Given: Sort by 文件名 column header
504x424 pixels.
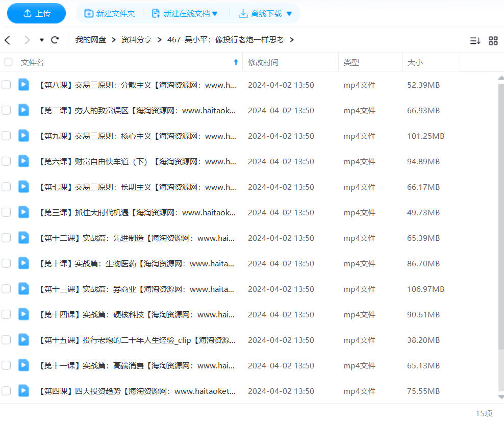Looking at the screenshot, I should (x=32, y=62).
